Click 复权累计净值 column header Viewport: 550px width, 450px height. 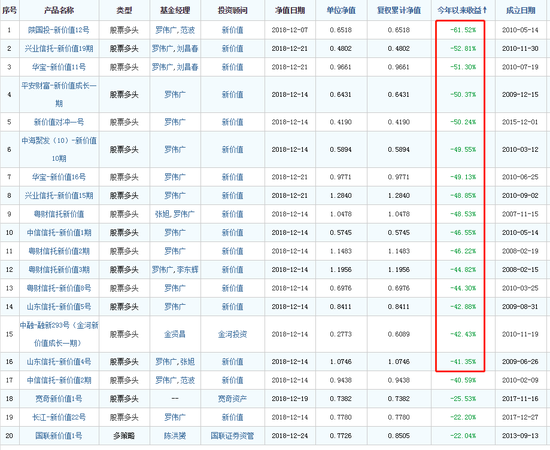(399, 11)
